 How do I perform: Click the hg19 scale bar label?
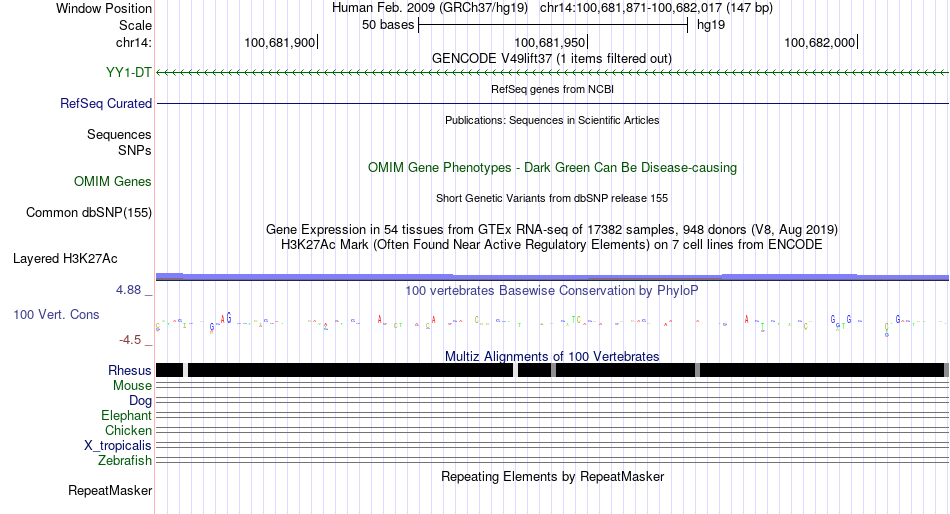tap(711, 25)
